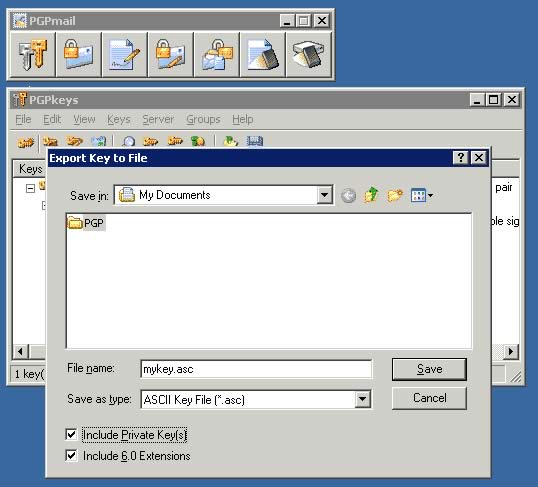This screenshot has width=538, height=487.
Task: Click the magnifier search icon in PGPkeys toolbar
Action: pyautogui.click(x=129, y=141)
